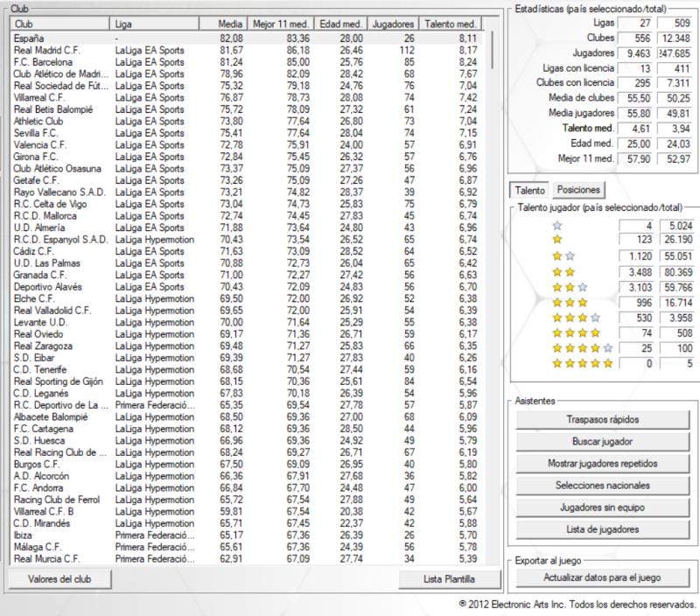Click the Valores del club button
700x616 pixels.
point(59,579)
